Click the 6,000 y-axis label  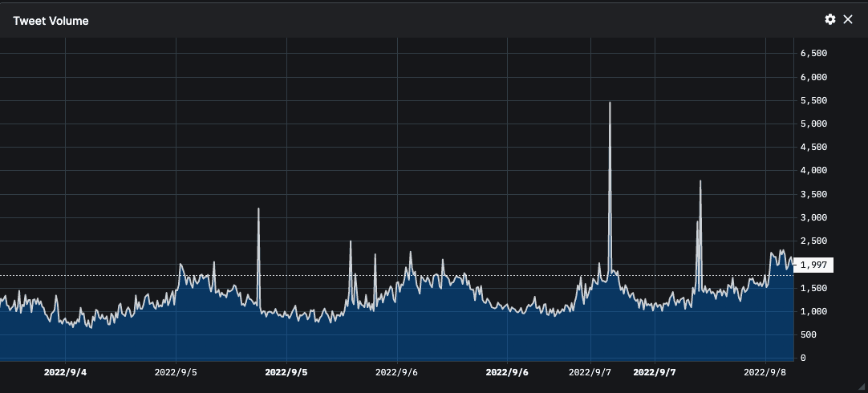pyautogui.click(x=813, y=77)
